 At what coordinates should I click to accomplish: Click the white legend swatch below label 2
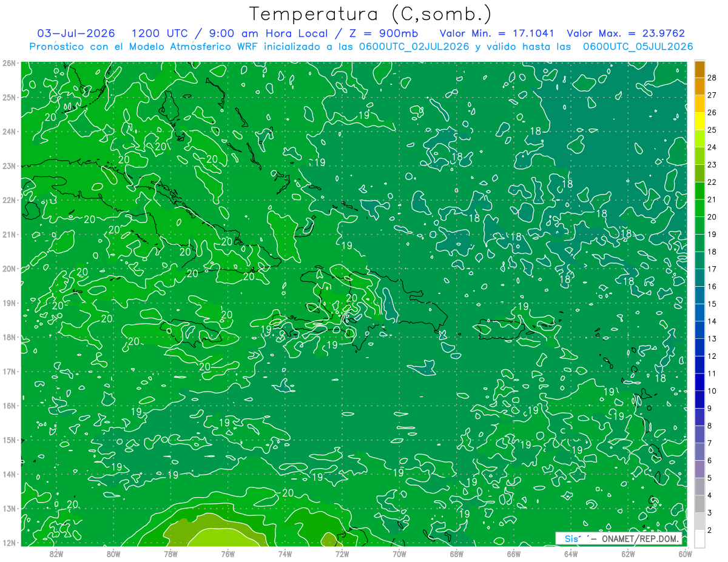click(x=699, y=538)
